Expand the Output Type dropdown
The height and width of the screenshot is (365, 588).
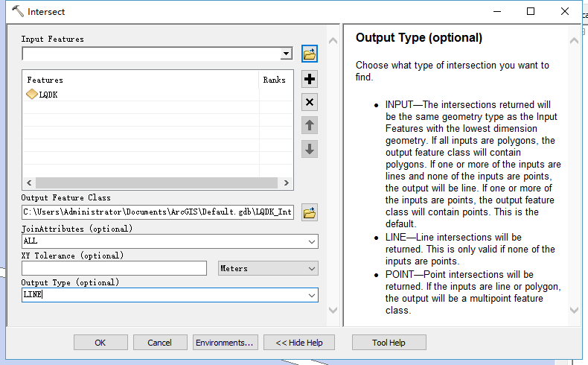pos(311,296)
